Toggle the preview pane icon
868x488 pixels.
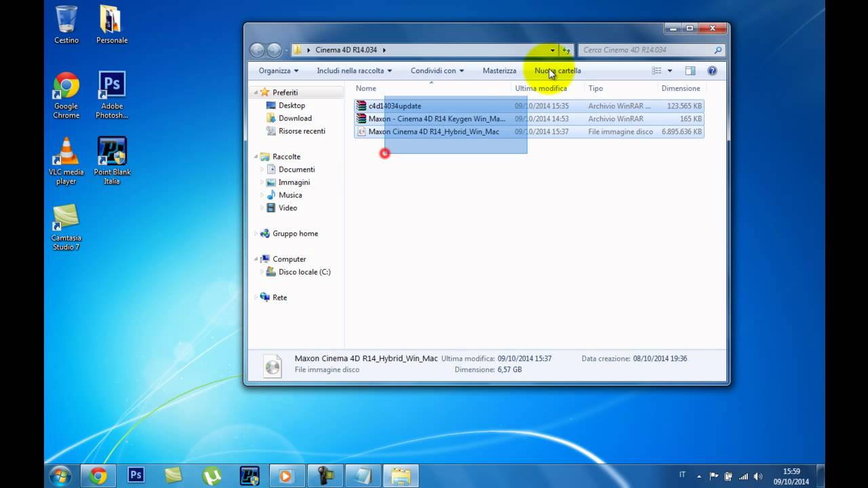click(x=690, y=70)
